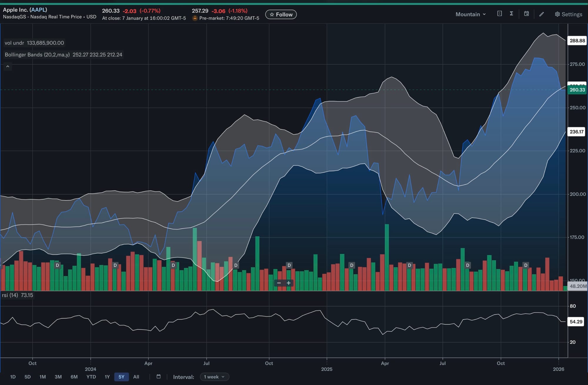The width and height of the screenshot is (588, 385).
Task: Collapse indicator legend with the caret
Action: coord(8,66)
